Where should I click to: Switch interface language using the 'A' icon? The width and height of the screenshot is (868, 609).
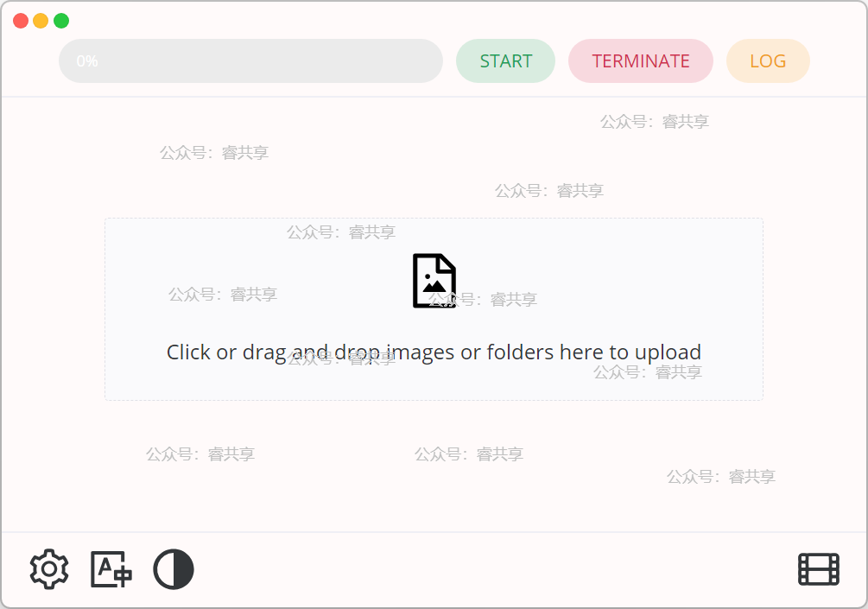[x=111, y=569]
